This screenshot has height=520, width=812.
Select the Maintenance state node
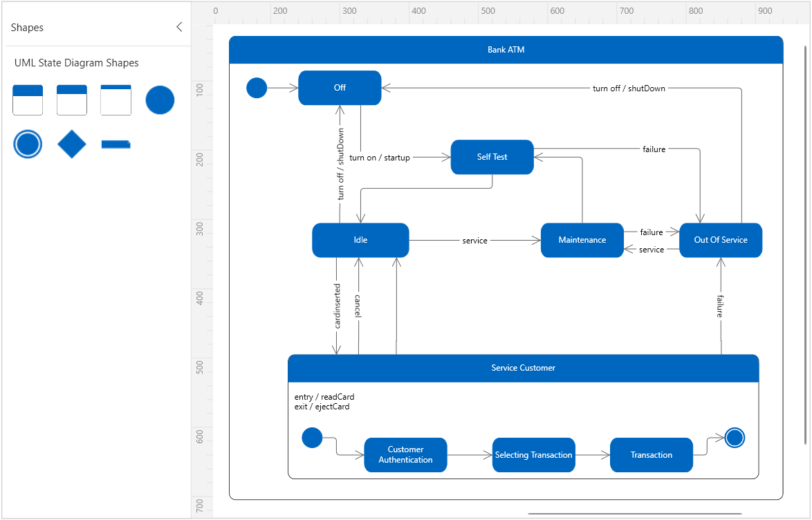[582, 241]
